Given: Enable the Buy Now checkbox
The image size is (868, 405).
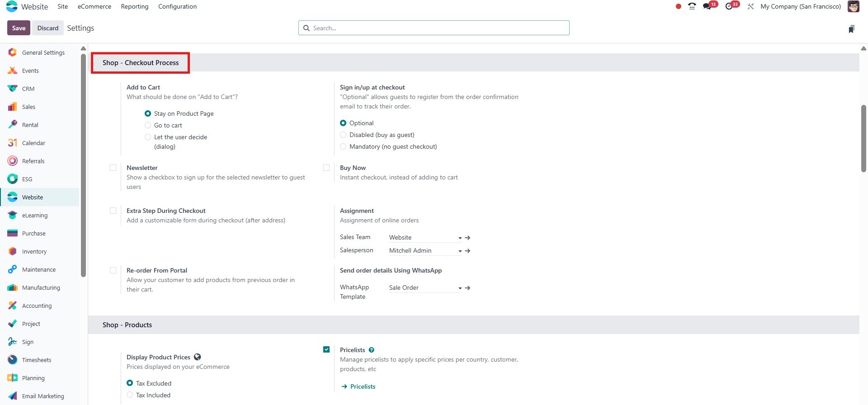Looking at the screenshot, I should click(x=326, y=168).
